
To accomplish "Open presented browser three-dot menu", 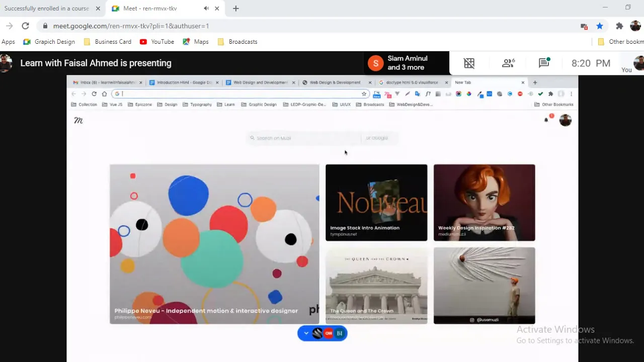I will point(571,94).
